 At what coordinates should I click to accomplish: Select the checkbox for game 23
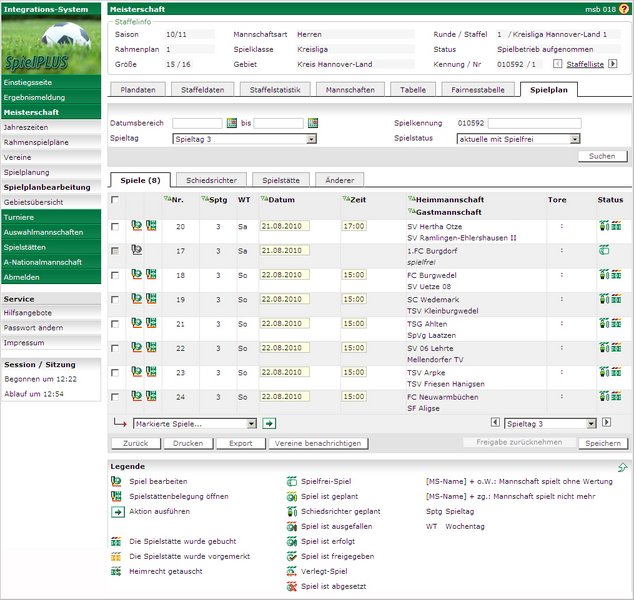coord(115,373)
